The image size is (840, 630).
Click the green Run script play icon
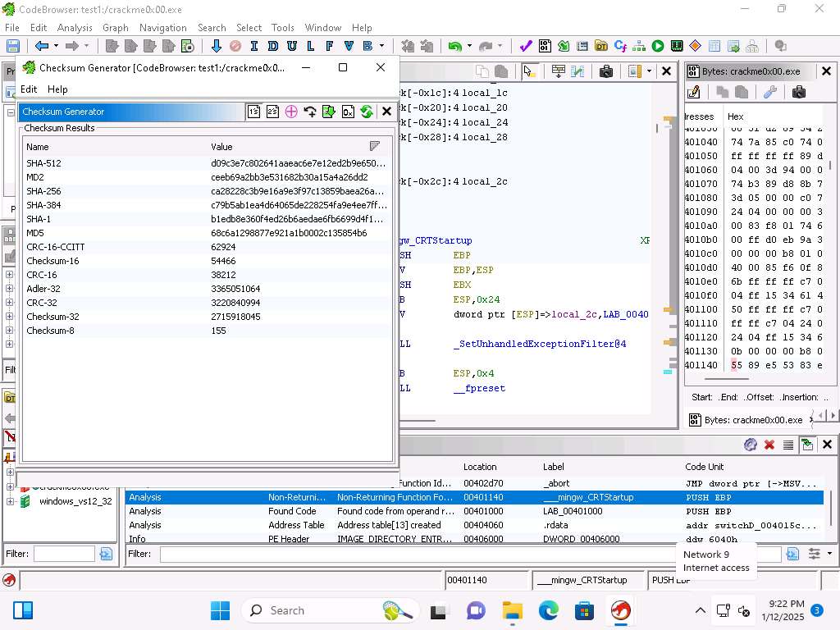point(658,47)
